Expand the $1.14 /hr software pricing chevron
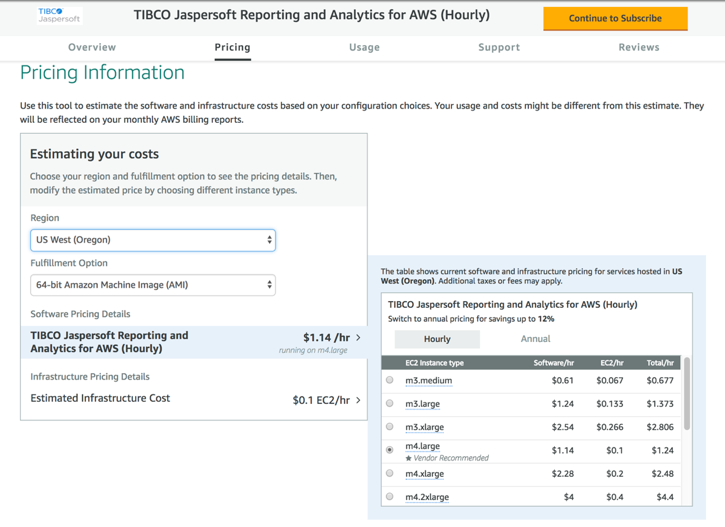The height and width of the screenshot is (527, 725). click(358, 338)
